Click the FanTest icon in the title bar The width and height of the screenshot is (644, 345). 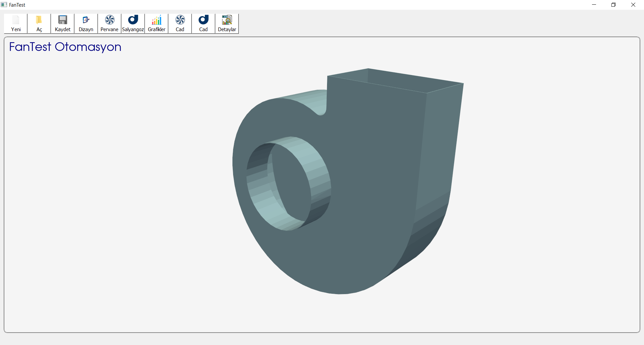tap(4, 4)
